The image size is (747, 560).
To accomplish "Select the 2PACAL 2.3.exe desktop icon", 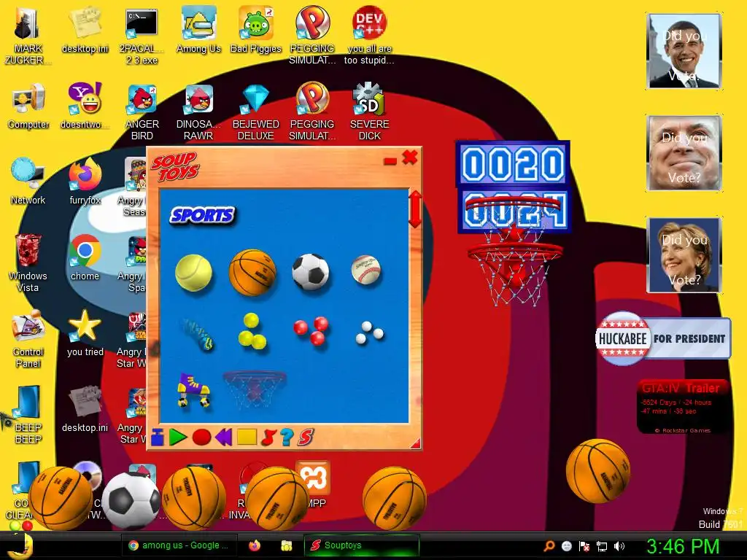I will [x=142, y=36].
